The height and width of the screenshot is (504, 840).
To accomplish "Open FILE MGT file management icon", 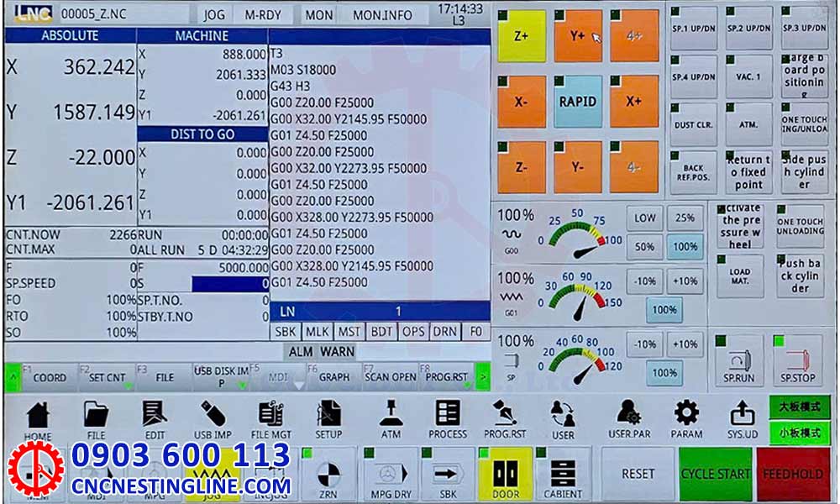I will point(271,419).
